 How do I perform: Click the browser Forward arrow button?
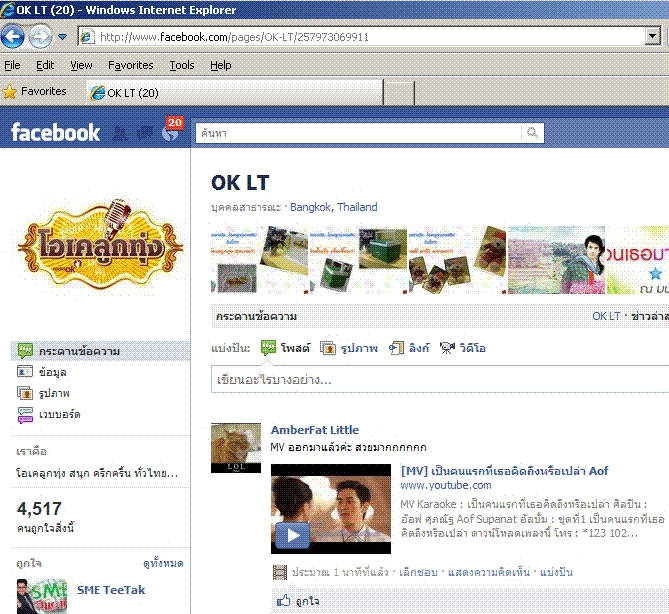39,37
